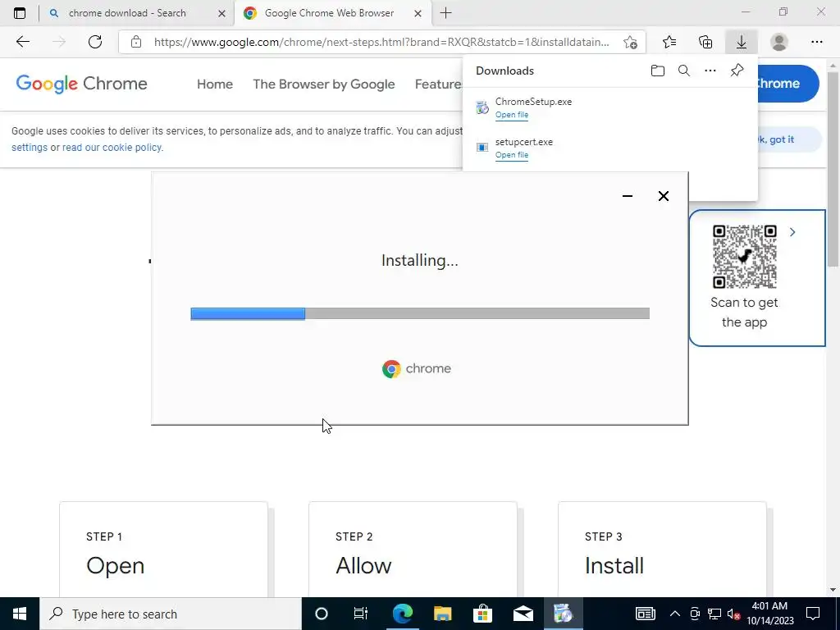This screenshot has width=840, height=630.
Task: Search downloads with magnifier icon
Action: 684,71
